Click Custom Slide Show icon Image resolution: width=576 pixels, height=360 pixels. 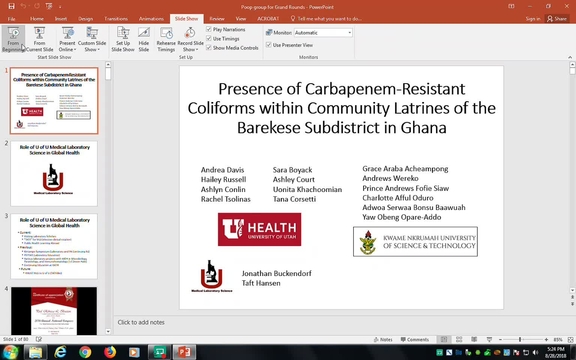92,33
